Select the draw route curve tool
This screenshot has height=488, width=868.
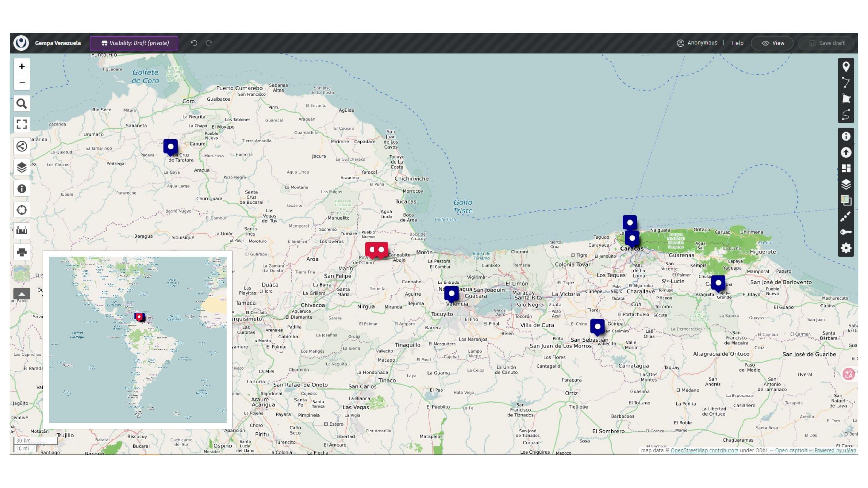click(x=846, y=115)
